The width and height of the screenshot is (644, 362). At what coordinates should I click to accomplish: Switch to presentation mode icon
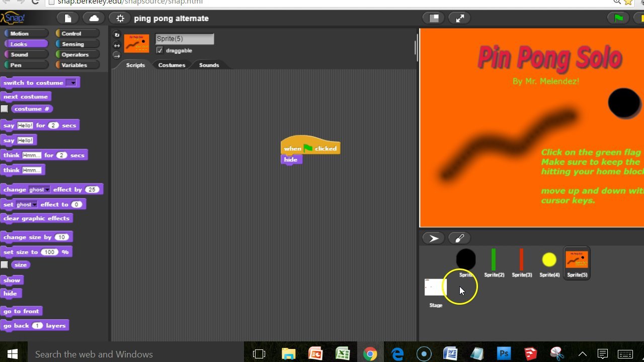pos(434,18)
